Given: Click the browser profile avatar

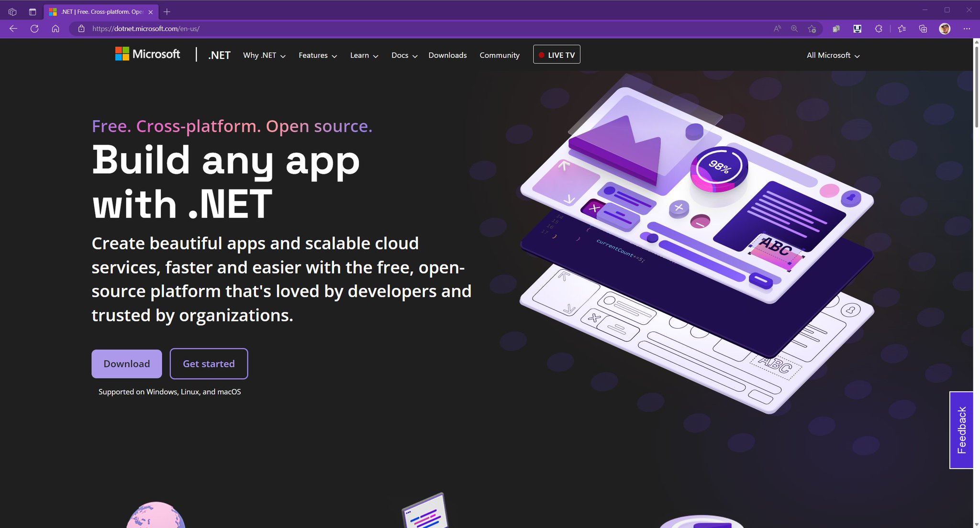Looking at the screenshot, I should coord(945,29).
